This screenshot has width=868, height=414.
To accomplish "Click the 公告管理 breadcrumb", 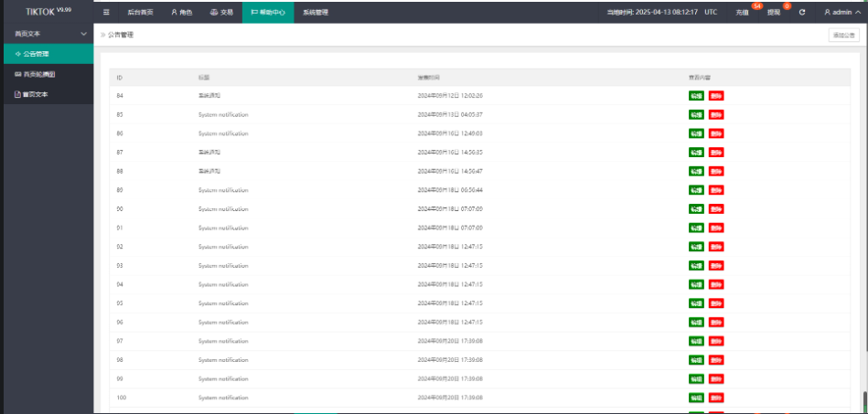I will coord(120,35).
